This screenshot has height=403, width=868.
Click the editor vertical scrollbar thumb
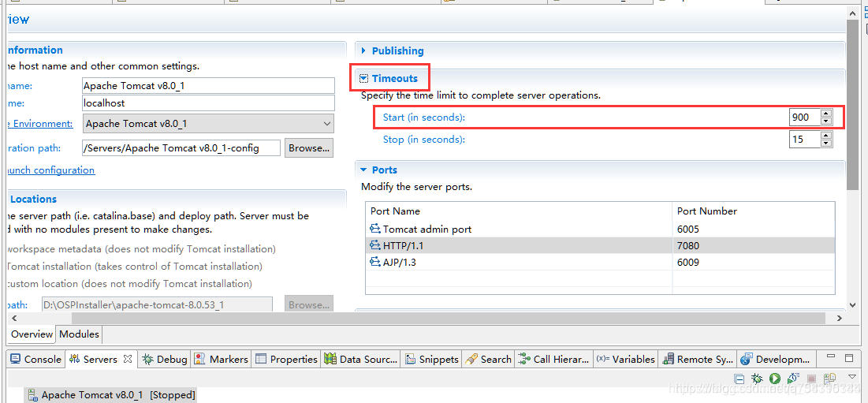[852, 105]
